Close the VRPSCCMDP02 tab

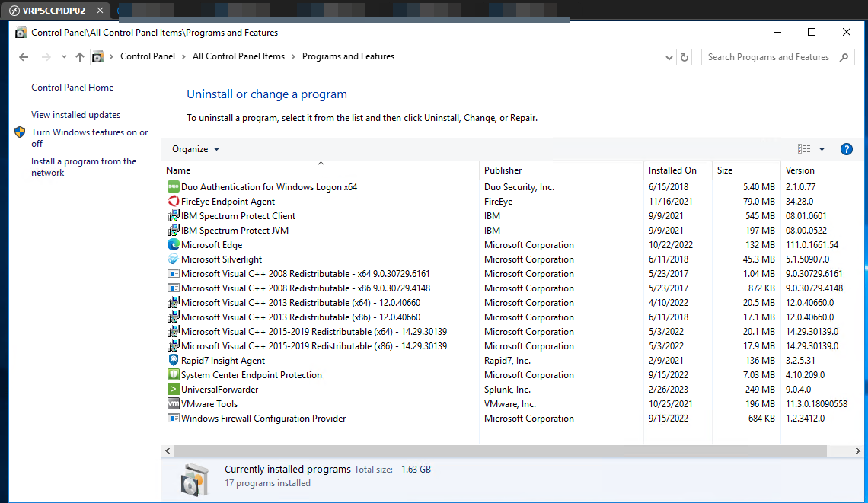(x=101, y=11)
